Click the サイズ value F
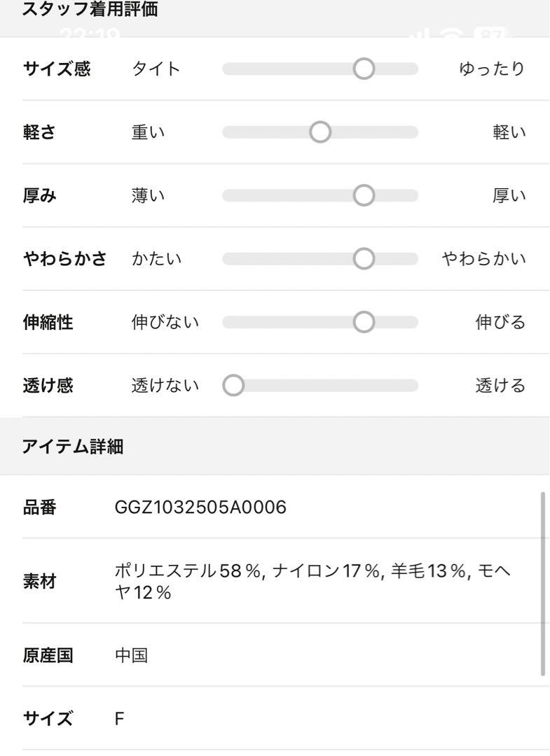 click(120, 719)
